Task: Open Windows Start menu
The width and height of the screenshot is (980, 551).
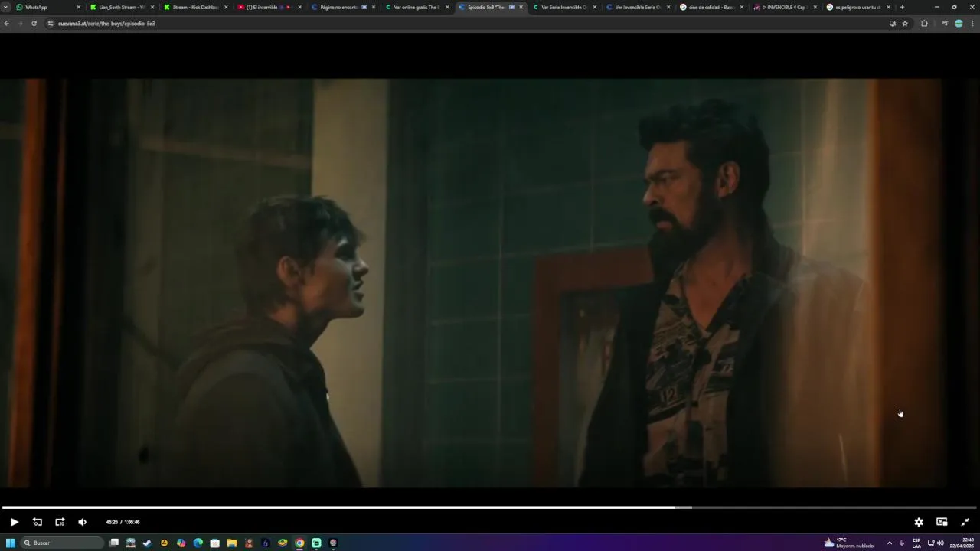Action: (11, 543)
